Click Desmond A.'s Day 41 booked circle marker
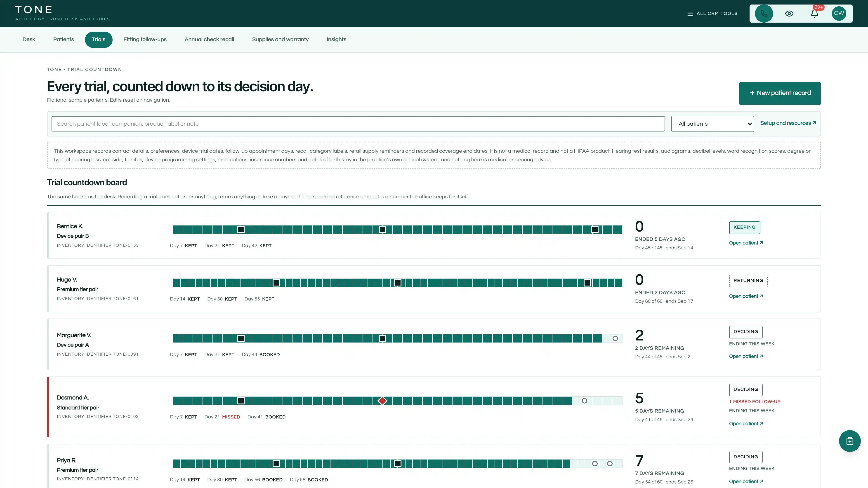Image resolution: width=868 pixels, height=488 pixels. click(x=584, y=401)
